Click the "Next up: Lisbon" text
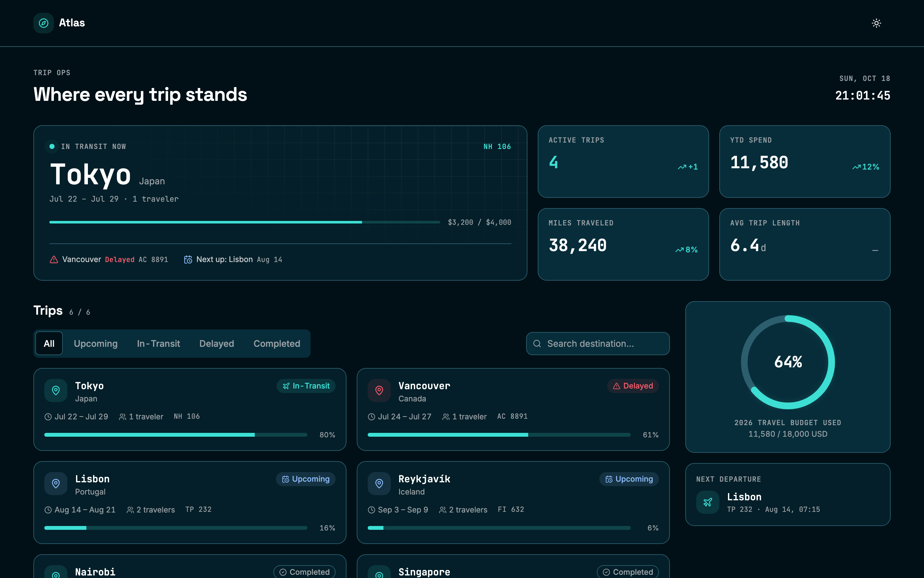The height and width of the screenshot is (578, 924). point(225,259)
